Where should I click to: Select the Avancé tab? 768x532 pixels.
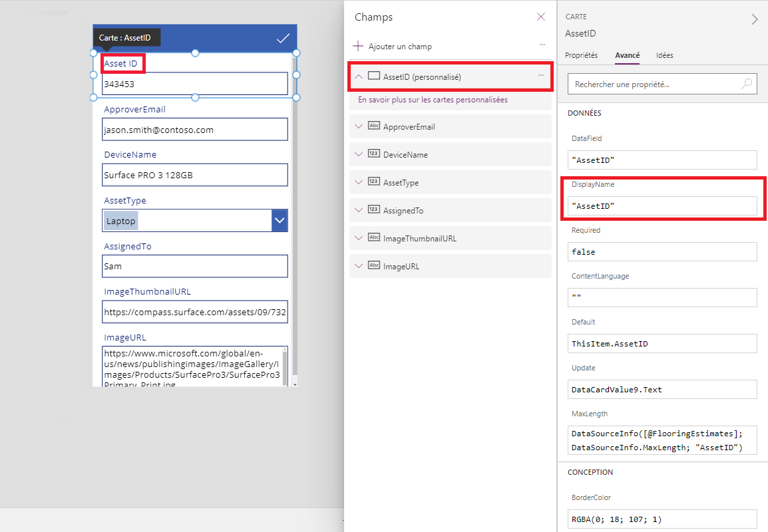coord(628,55)
